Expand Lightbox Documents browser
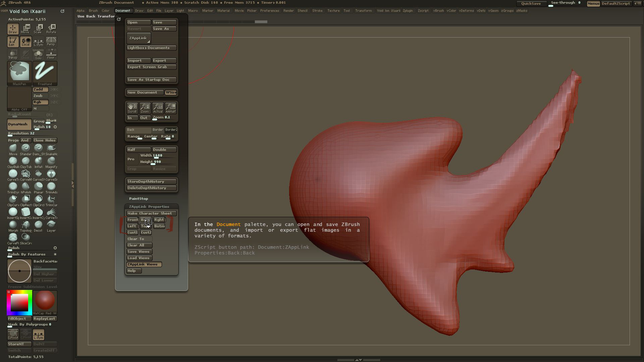644x362 pixels. click(x=152, y=48)
